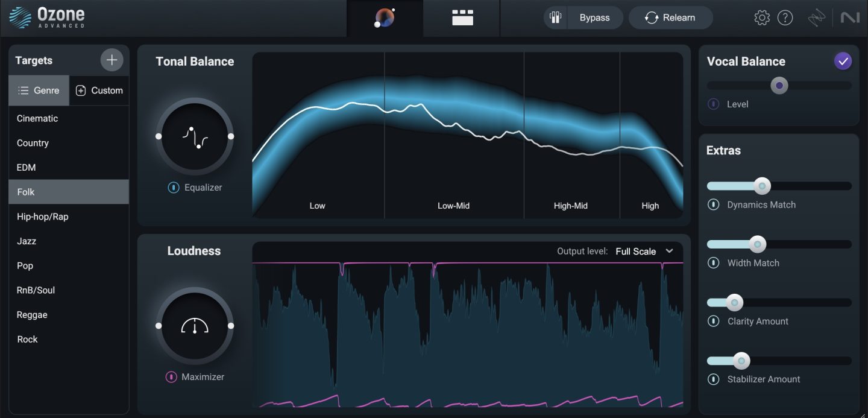Click the Native Instruments logo icon

tap(850, 18)
